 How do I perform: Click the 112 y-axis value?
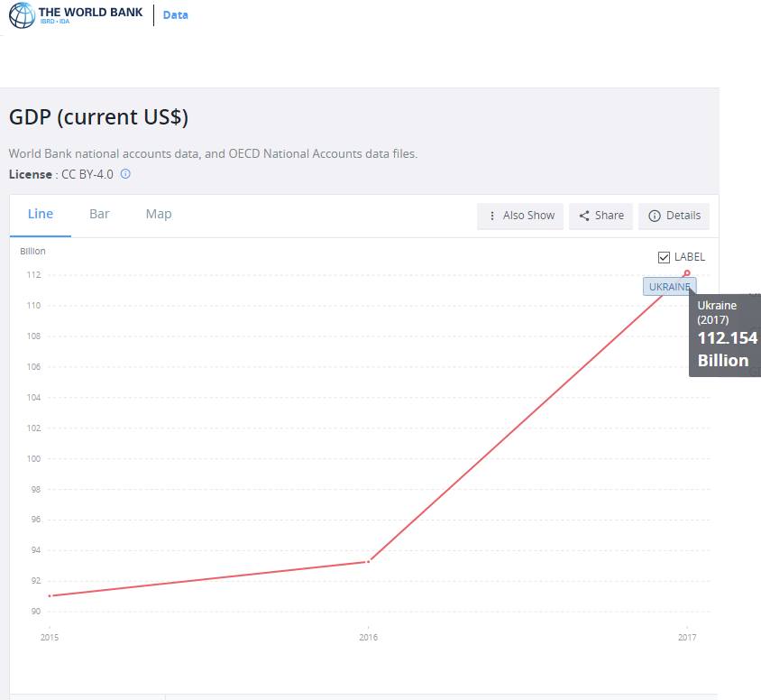pyautogui.click(x=33, y=275)
